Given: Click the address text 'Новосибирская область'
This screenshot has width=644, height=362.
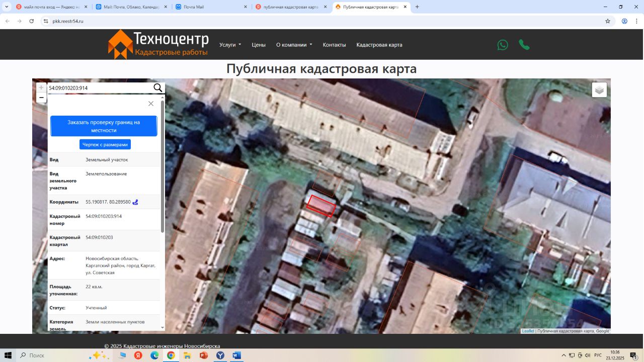Looking at the screenshot, I should pyautogui.click(x=112, y=258).
